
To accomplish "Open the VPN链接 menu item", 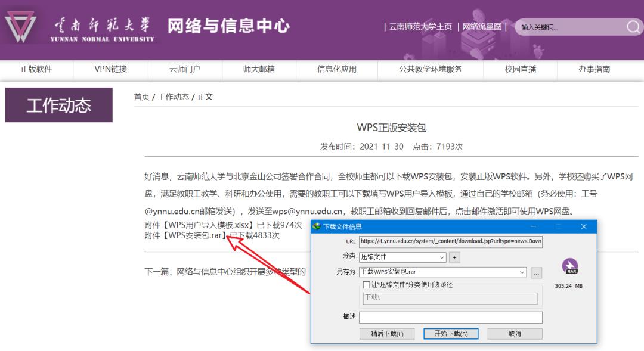I will 110,69.
